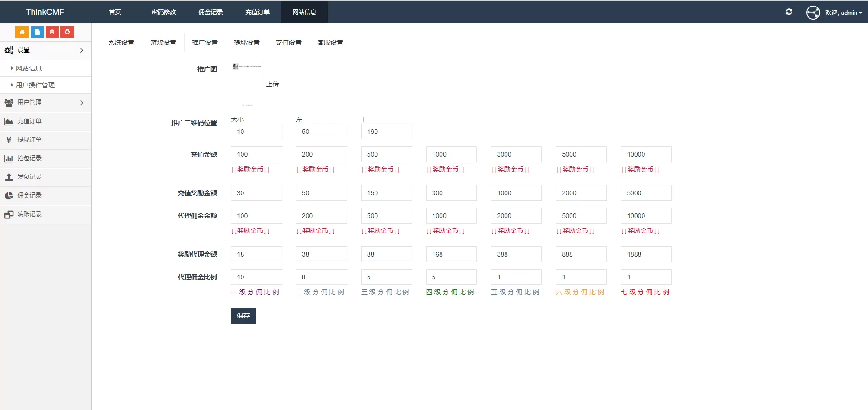The width and height of the screenshot is (868, 410).
Task: Open 发包记录 in the sidebar
Action: click(x=29, y=177)
